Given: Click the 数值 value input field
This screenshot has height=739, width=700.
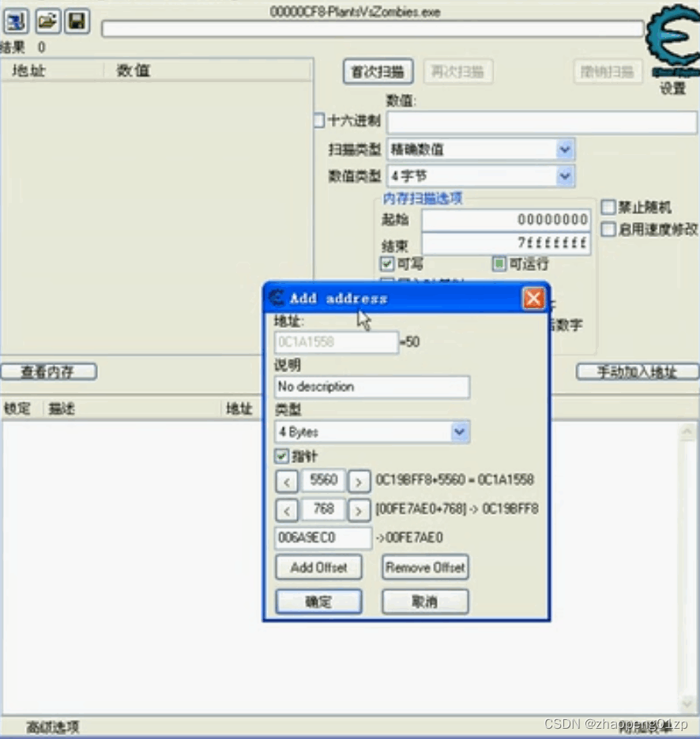Looking at the screenshot, I should click(x=542, y=123).
